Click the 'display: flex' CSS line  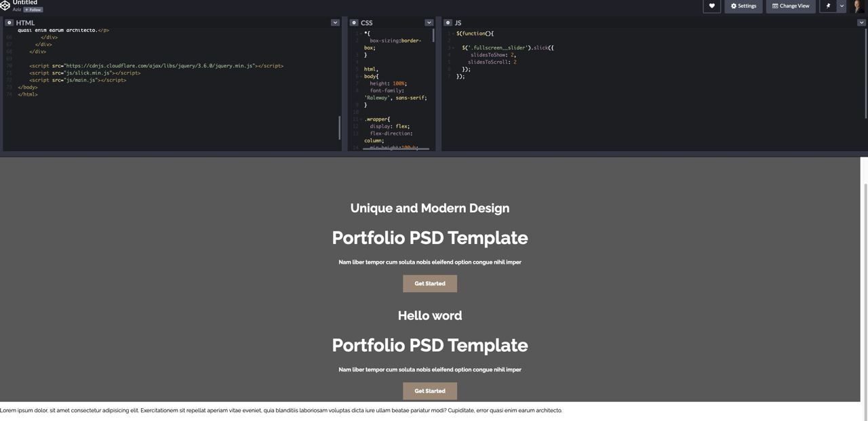point(390,127)
